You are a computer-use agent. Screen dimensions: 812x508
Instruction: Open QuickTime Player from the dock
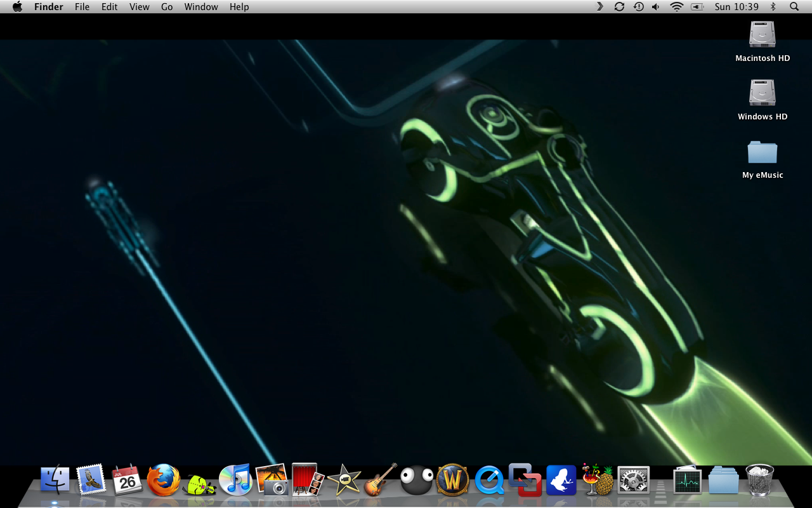[x=488, y=480]
